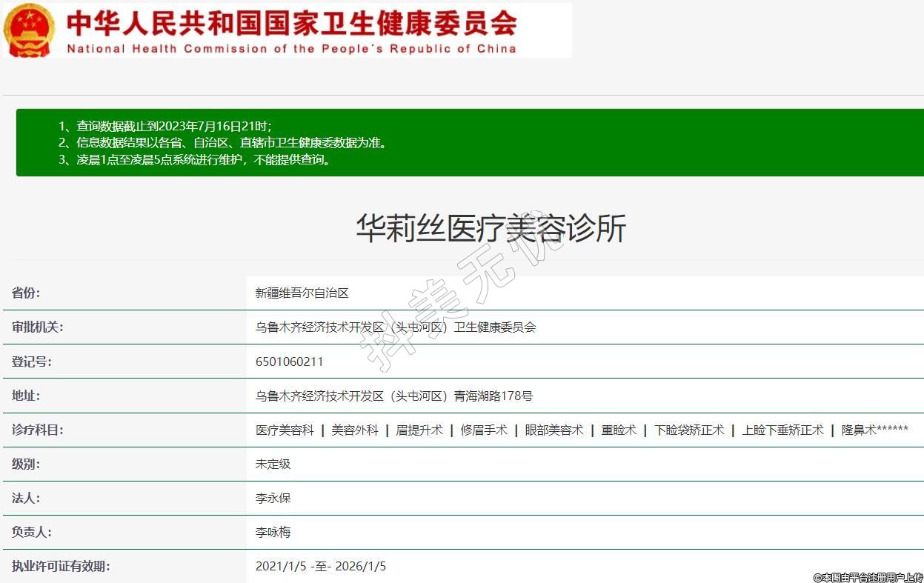
Task: Click the 眼部美容术 entry
Action: click(554, 430)
